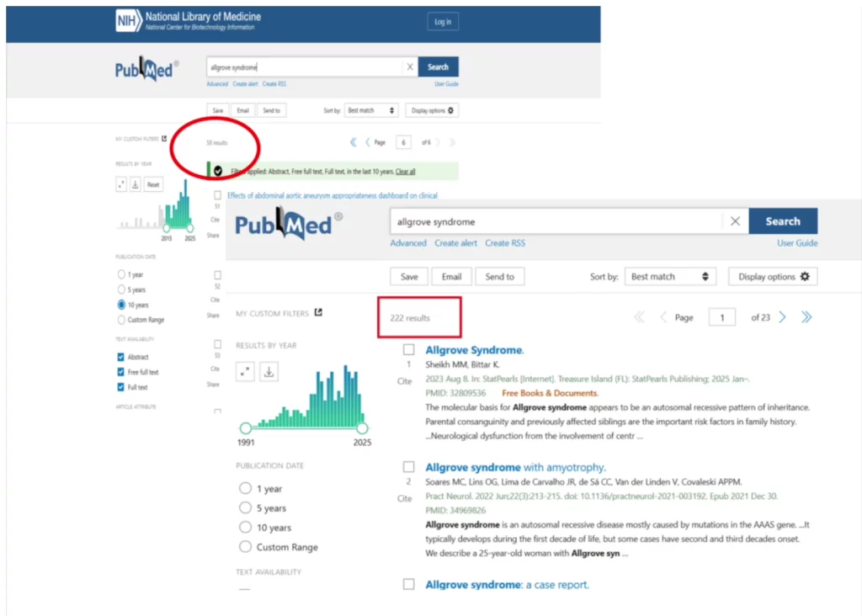
Task: Click the download icon under large Results by Year
Action: pos(269,371)
